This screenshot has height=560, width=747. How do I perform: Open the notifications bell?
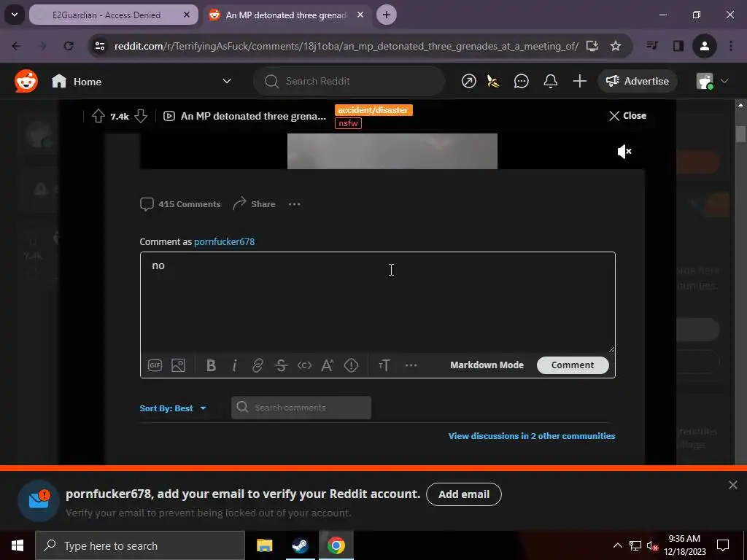click(550, 82)
